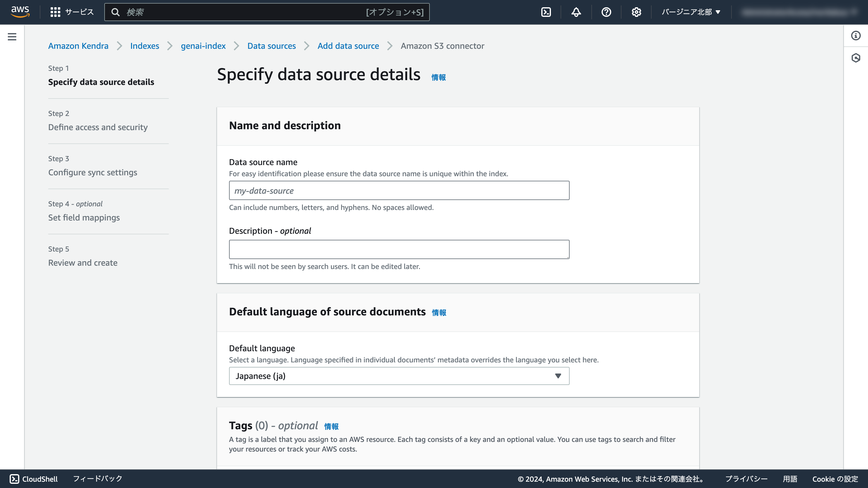The width and height of the screenshot is (868, 488).
Task: Open the notifications bell
Action: click(x=576, y=12)
